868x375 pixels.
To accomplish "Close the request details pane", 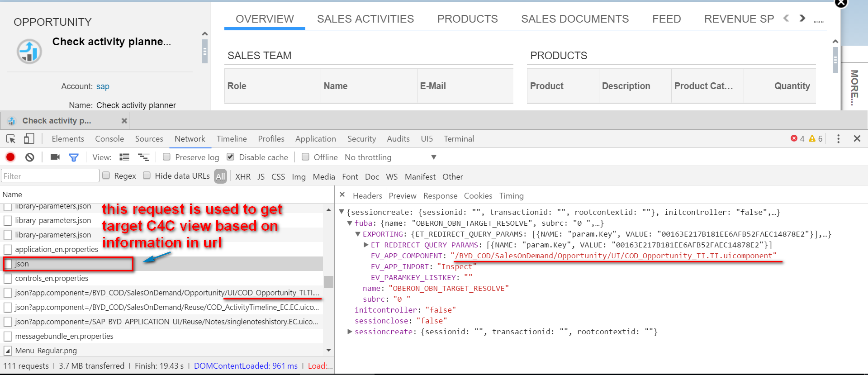I will 342,195.
